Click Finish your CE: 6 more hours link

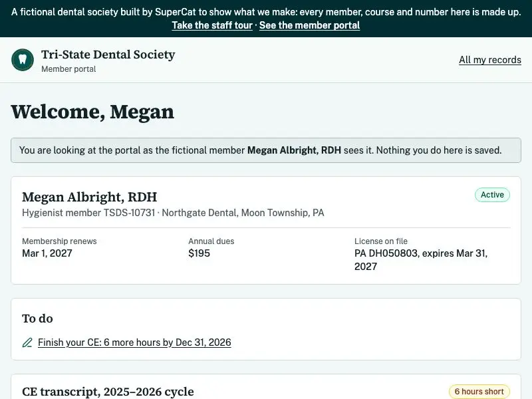134,342
